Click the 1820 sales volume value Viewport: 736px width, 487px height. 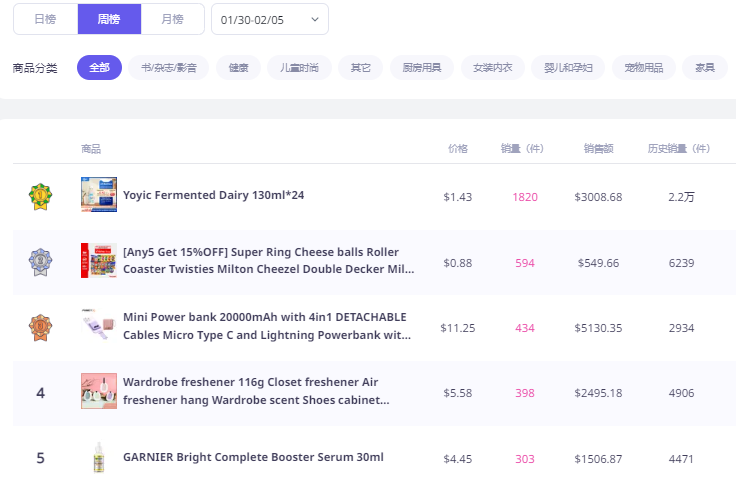click(525, 197)
